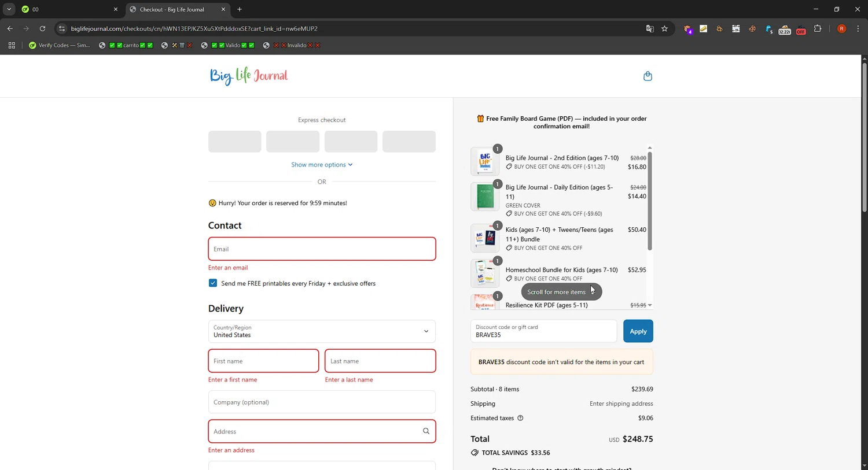Open a new browser tab with plus
The height and width of the screenshot is (470, 868).
240,9
